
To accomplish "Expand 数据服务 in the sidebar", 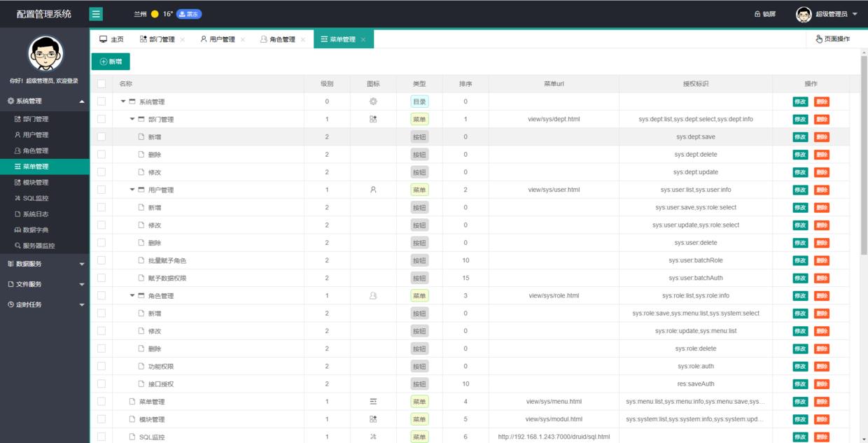I will tap(45, 264).
